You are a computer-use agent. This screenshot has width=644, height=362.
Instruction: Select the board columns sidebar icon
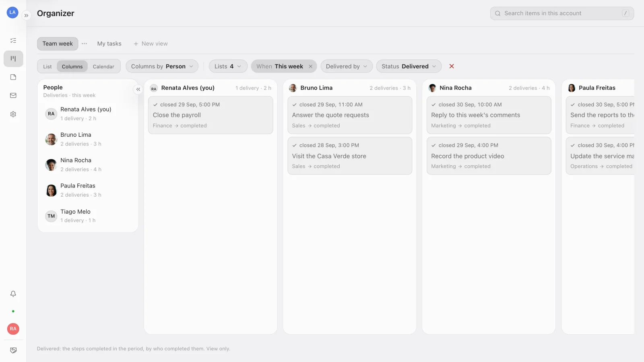13,59
